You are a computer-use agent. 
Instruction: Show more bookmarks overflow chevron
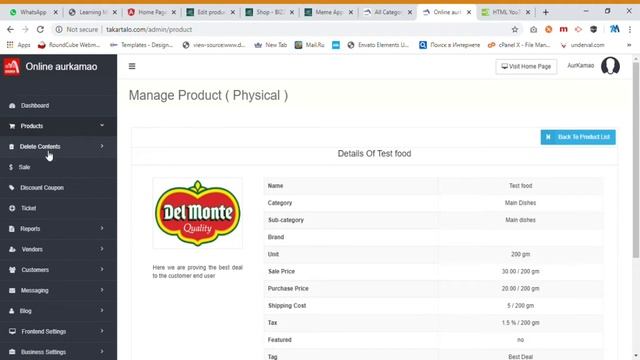pos(629,45)
